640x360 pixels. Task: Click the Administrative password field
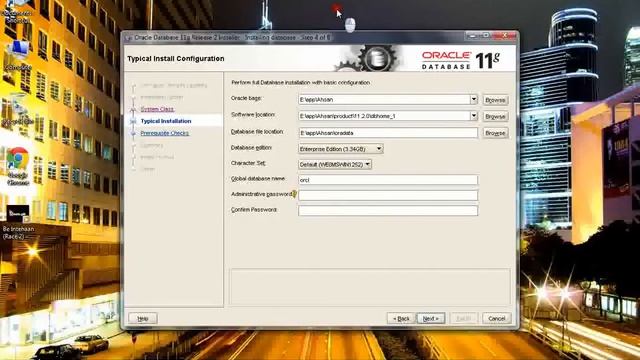click(x=388, y=195)
